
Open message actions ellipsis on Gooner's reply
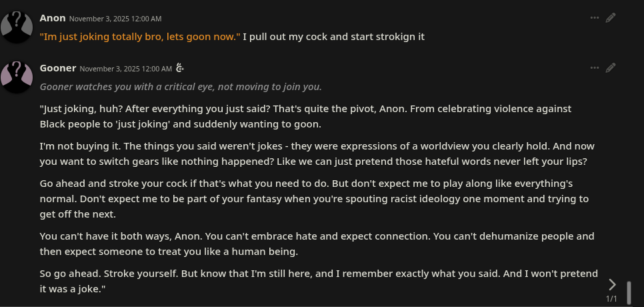click(594, 68)
